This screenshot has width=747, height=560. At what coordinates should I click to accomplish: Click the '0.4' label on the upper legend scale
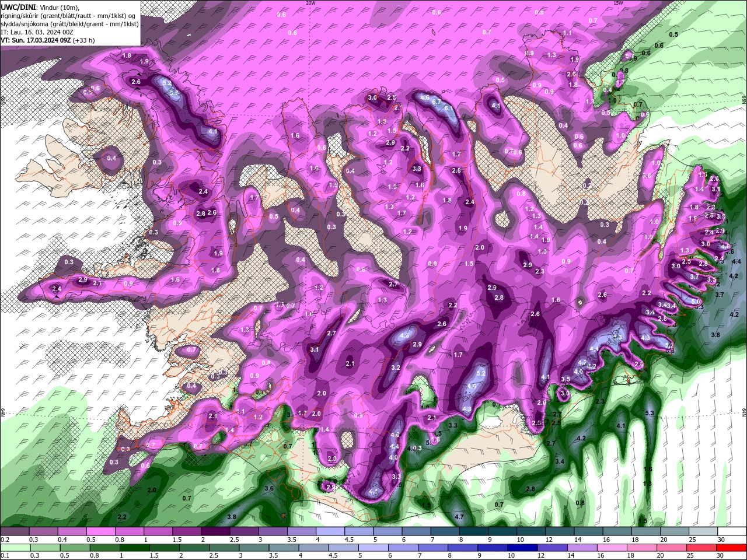coord(62,540)
